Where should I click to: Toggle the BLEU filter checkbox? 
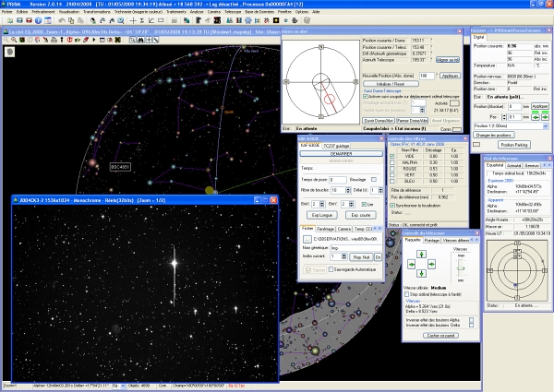pyautogui.click(x=392, y=181)
